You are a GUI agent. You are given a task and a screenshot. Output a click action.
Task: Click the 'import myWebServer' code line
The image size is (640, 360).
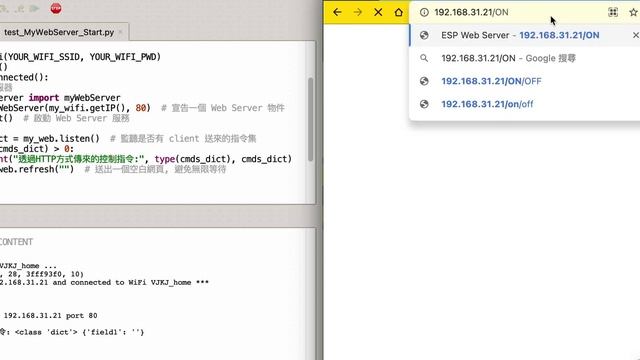[x=60, y=98]
